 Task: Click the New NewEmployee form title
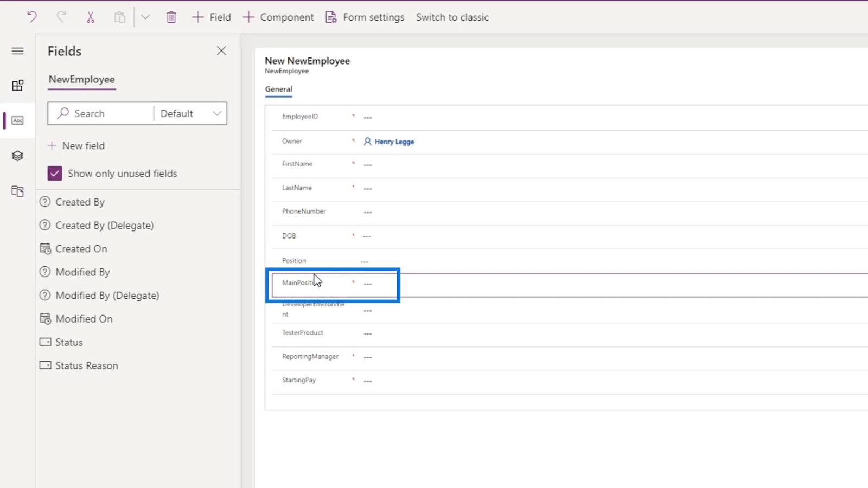(x=307, y=61)
